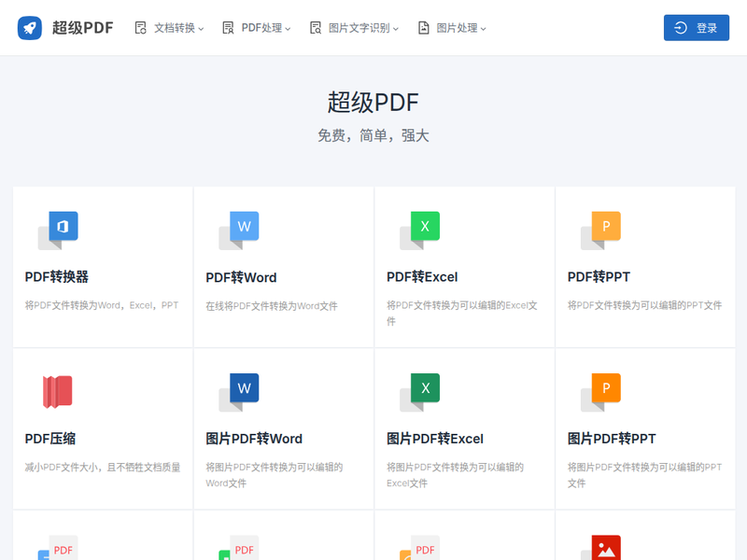Select the light-blue W icon for PDF转Word

(x=239, y=231)
